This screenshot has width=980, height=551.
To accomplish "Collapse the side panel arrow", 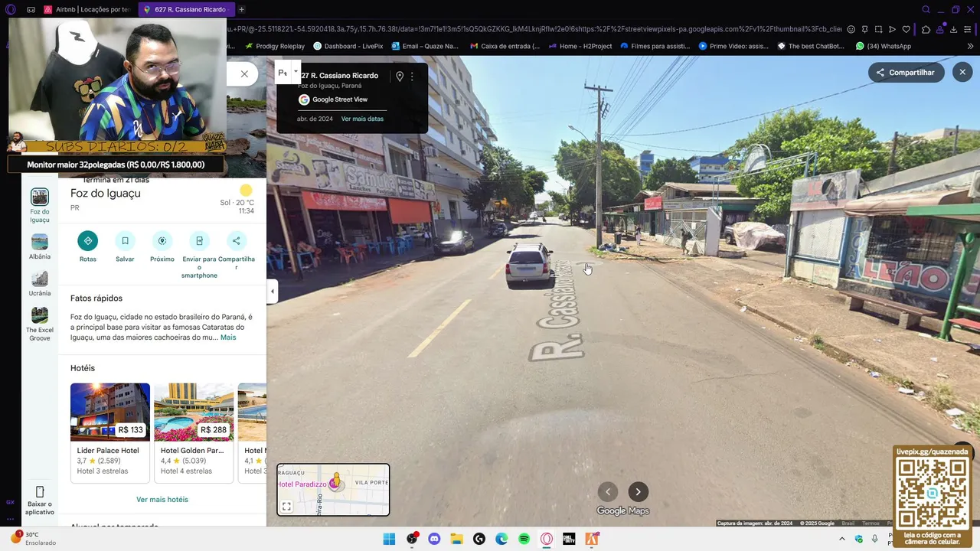I will [272, 291].
